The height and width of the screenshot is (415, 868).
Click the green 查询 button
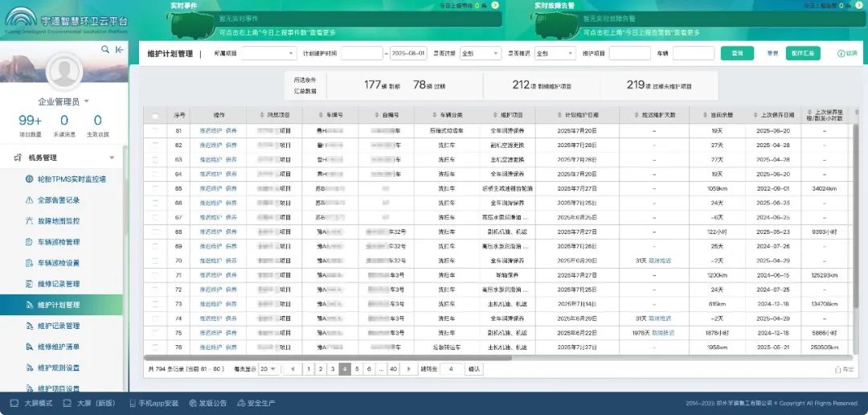(x=737, y=54)
